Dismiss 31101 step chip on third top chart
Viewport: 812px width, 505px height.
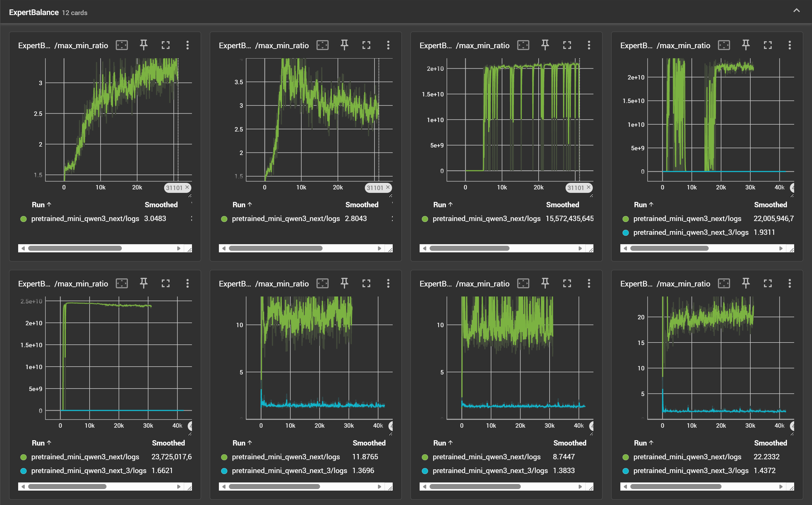point(589,187)
